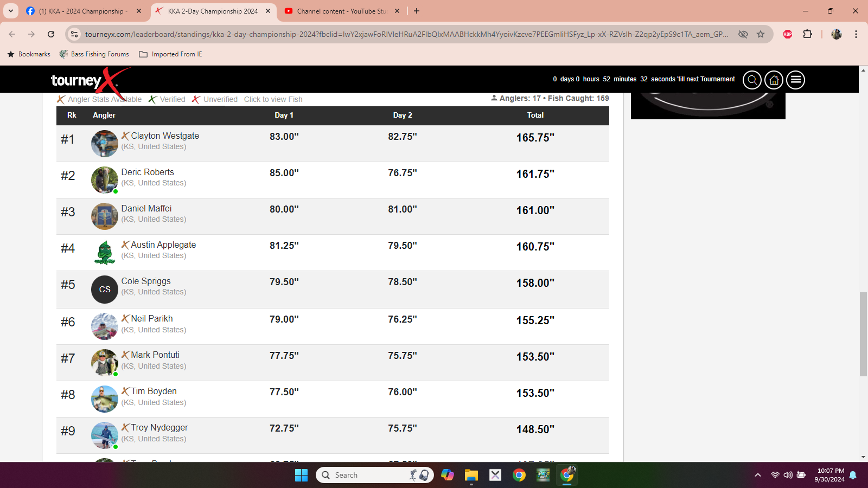Click the page vertical scrollbar thumb
Image resolution: width=868 pixels, height=488 pixels.
point(863,334)
